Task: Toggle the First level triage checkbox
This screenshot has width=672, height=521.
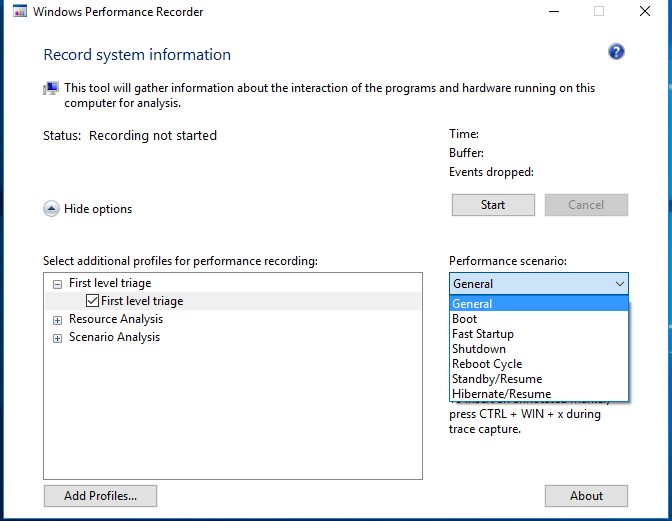Action: click(x=92, y=301)
